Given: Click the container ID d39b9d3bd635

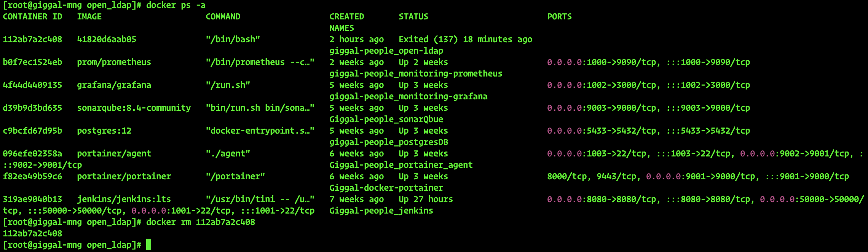Looking at the screenshot, I should pos(32,108).
